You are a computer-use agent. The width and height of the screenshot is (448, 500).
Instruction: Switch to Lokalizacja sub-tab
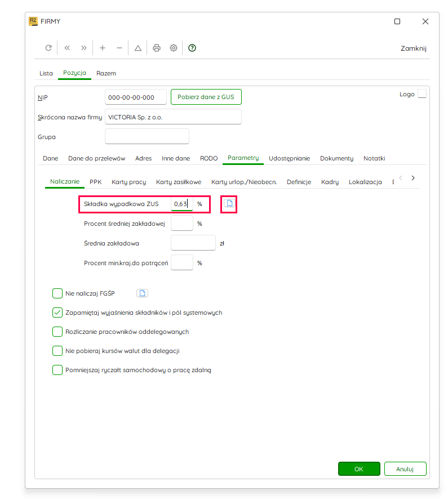point(365,182)
